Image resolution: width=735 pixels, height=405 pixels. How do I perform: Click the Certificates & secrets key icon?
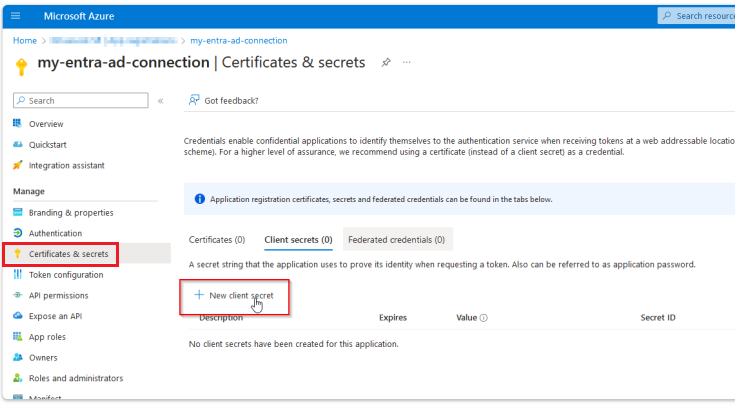tap(17, 254)
